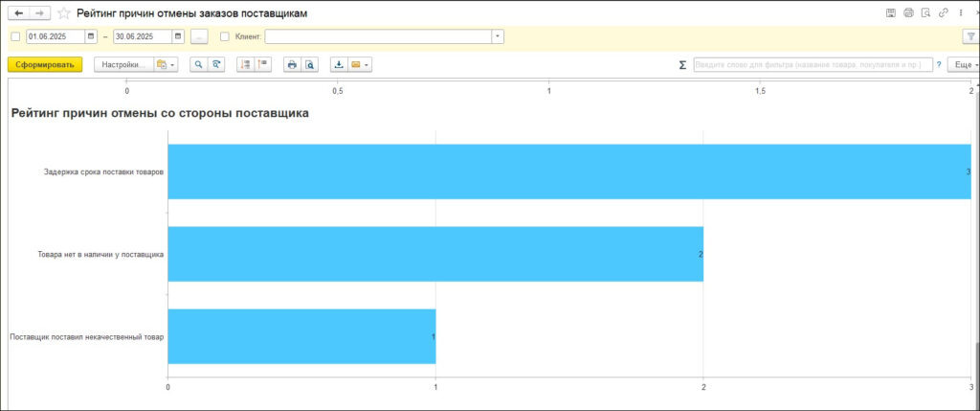980x411 pixels.
Task: Click the Sigma sum icon
Action: point(682,64)
